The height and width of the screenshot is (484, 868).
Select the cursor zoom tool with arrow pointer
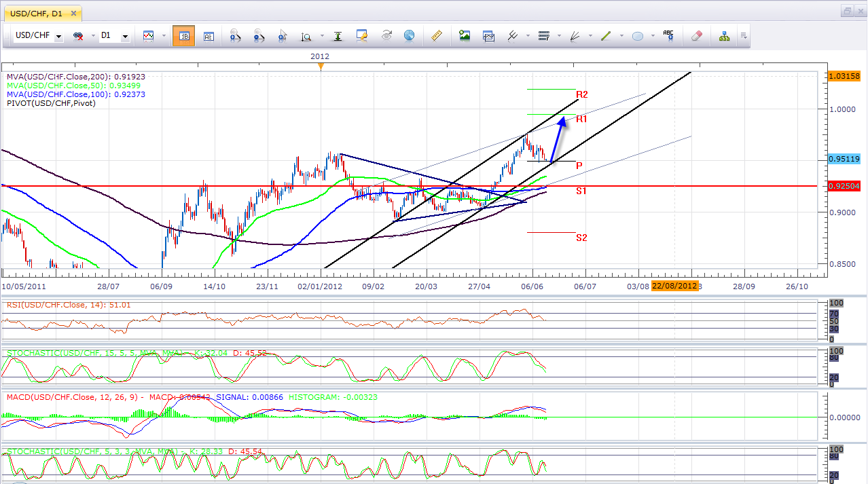tap(283, 36)
